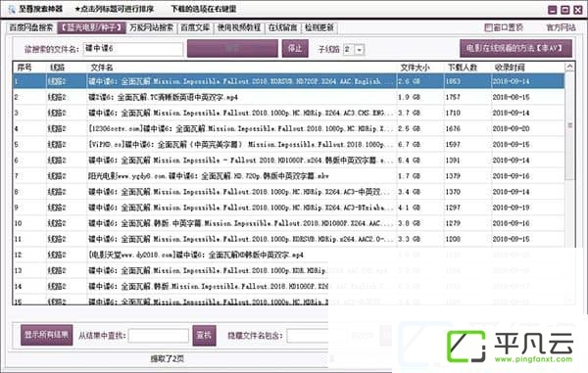Open the 官方网站 link
The width and height of the screenshot is (588, 373).
click(x=561, y=27)
